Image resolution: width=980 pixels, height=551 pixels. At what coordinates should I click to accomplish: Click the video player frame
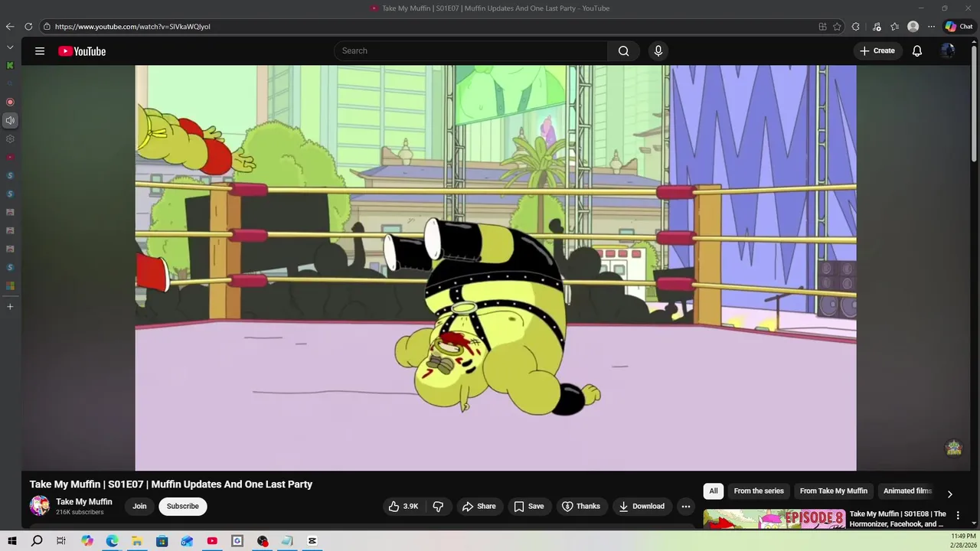click(x=495, y=268)
